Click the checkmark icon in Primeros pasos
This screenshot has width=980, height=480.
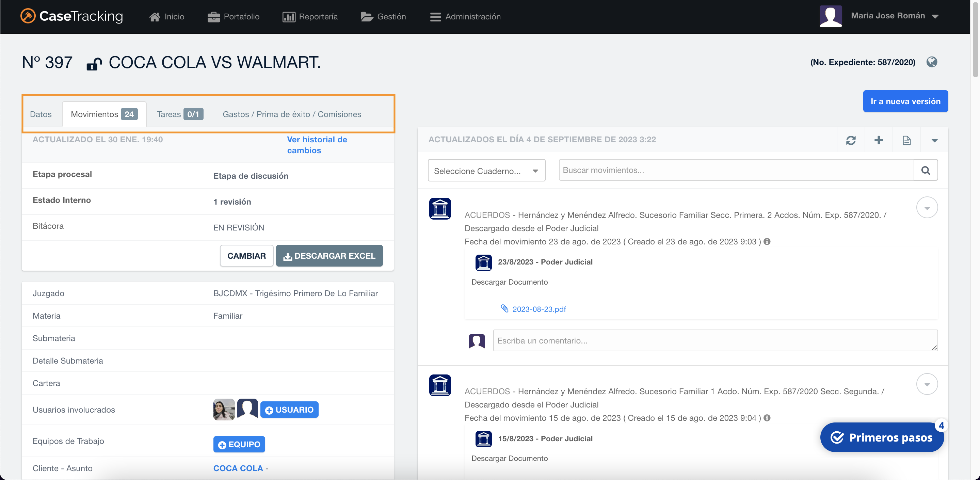coord(837,437)
